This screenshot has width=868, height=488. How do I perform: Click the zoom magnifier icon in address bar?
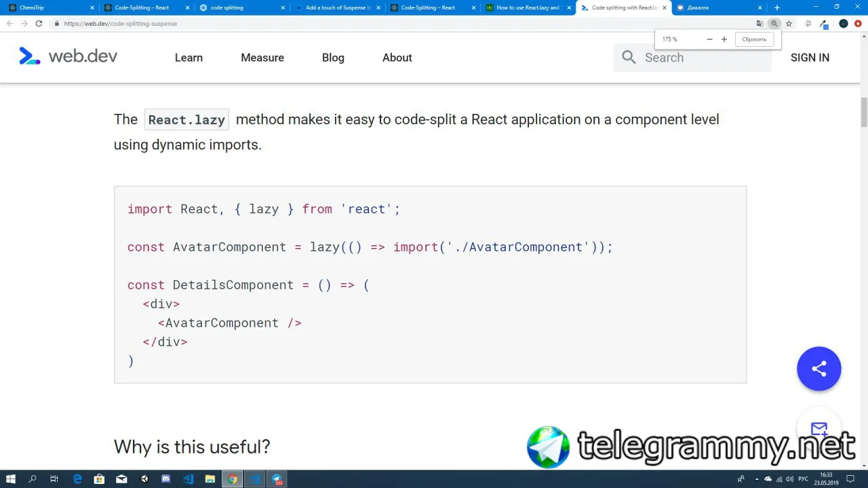pyautogui.click(x=774, y=24)
